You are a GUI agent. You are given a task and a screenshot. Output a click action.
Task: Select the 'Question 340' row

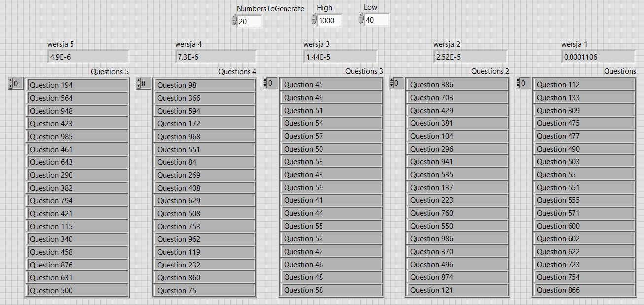77,239
